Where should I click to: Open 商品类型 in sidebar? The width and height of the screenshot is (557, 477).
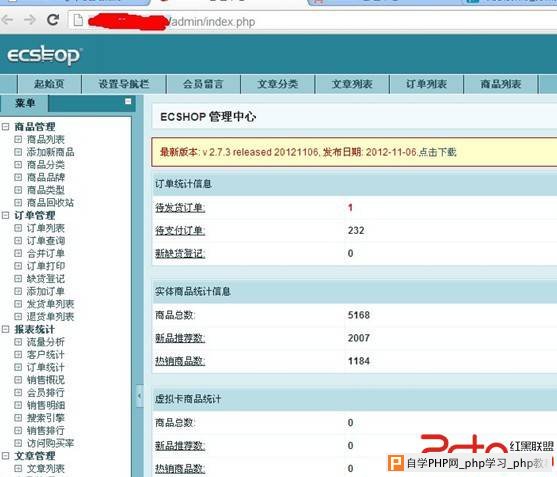[45, 190]
